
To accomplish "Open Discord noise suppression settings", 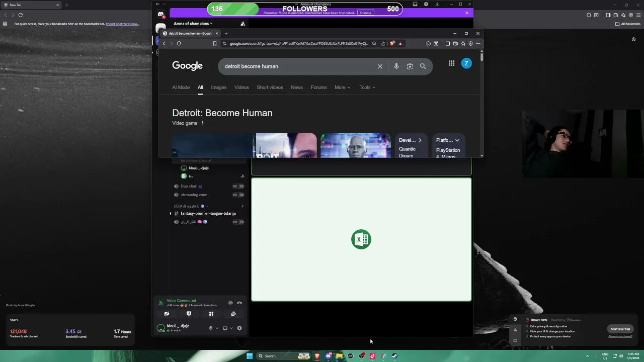I will coord(230,303).
